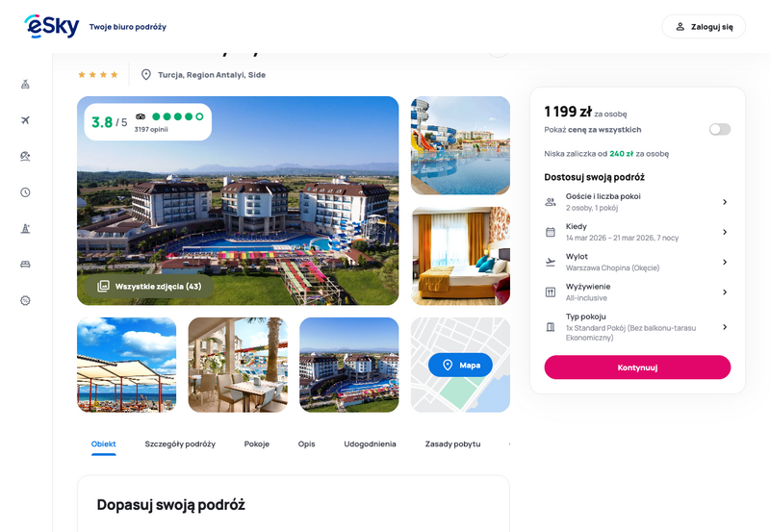The image size is (770, 532).
Task: Open the hotel room bedroom thumbnail
Action: (460, 256)
